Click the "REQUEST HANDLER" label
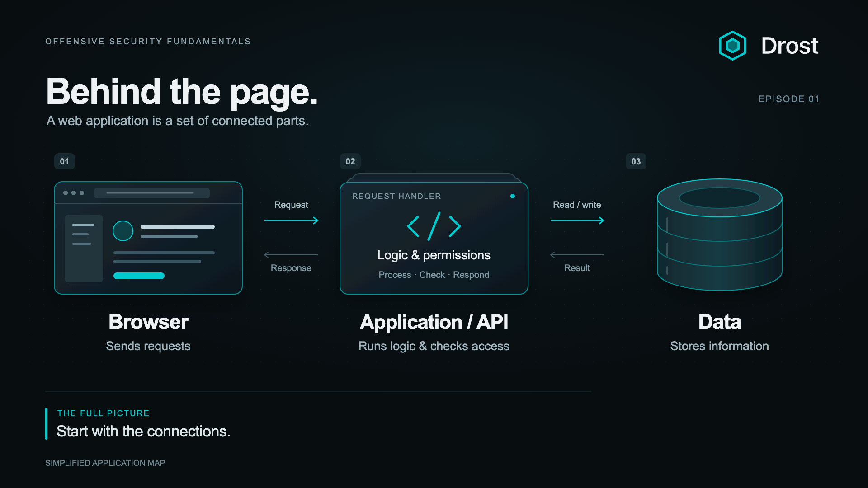The height and width of the screenshot is (488, 868). click(396, 196)
